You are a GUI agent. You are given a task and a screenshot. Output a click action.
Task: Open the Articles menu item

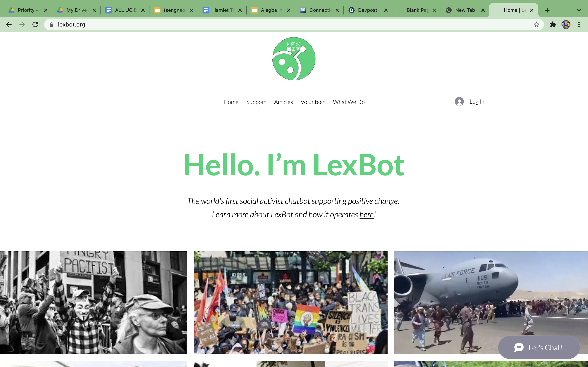[x=283, y=102]
